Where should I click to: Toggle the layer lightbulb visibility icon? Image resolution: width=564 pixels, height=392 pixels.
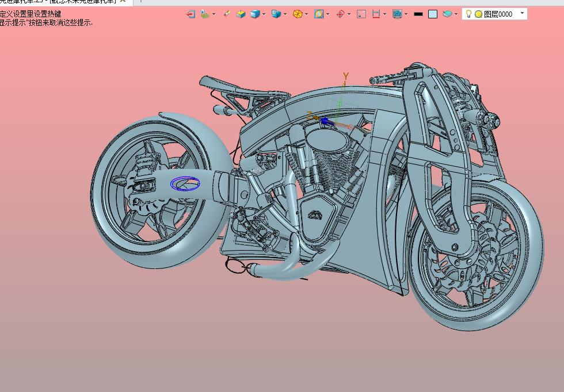[x=468, y=14]
